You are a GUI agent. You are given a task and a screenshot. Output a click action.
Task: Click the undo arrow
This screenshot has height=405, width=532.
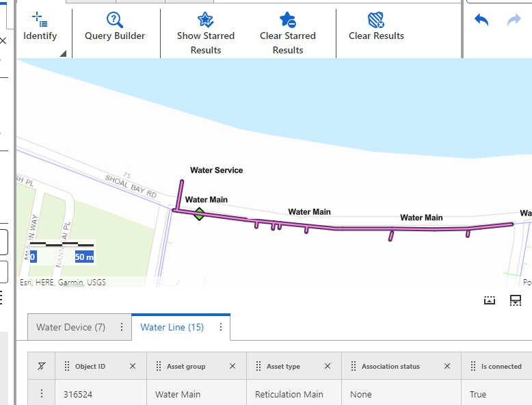pos(481,21)
